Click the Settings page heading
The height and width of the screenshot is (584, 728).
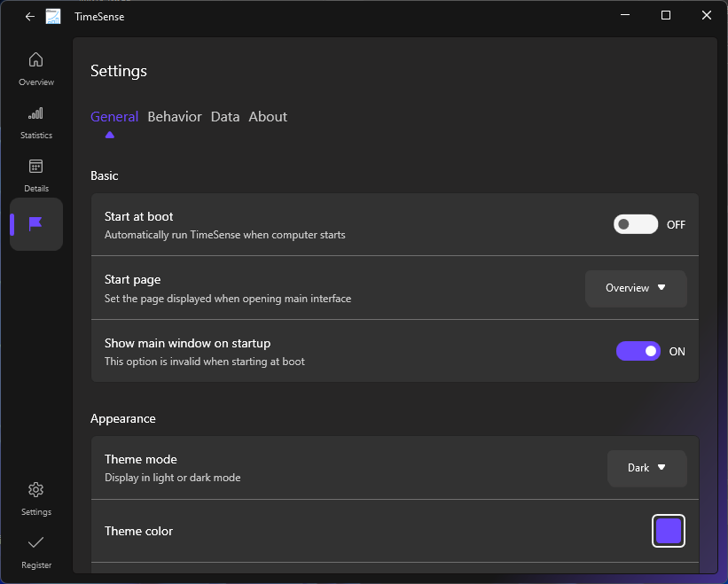(119, 71)
